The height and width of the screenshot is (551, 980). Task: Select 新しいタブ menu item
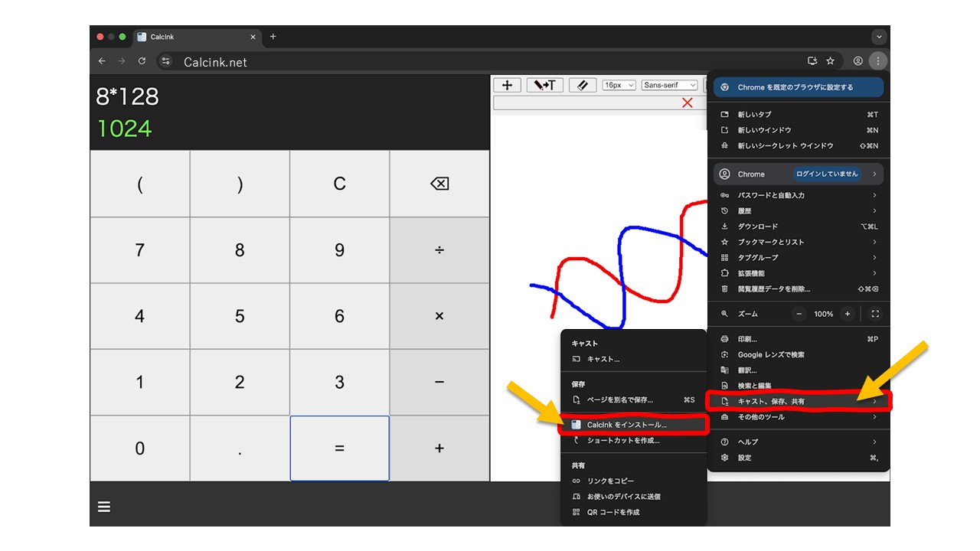pos(799,115)
